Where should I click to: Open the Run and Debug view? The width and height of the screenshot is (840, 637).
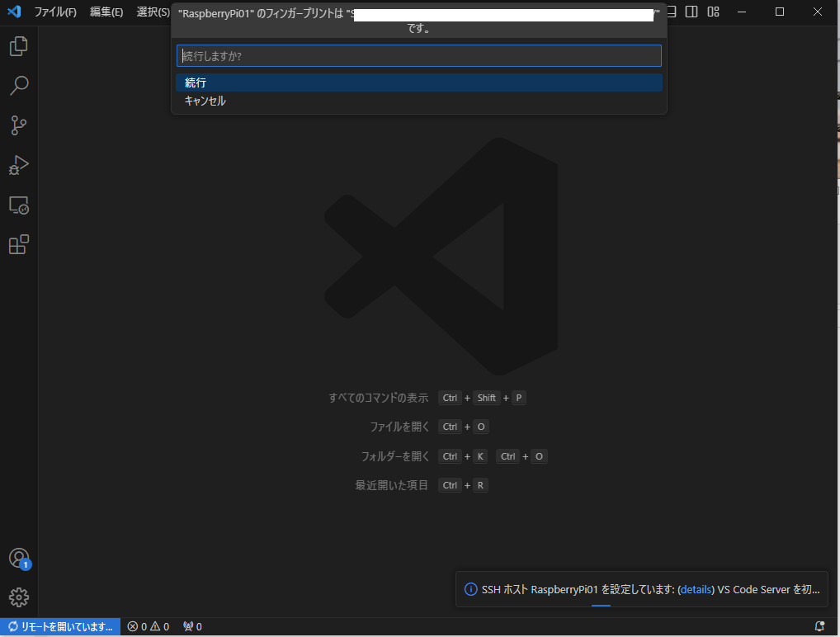point(18,165)
